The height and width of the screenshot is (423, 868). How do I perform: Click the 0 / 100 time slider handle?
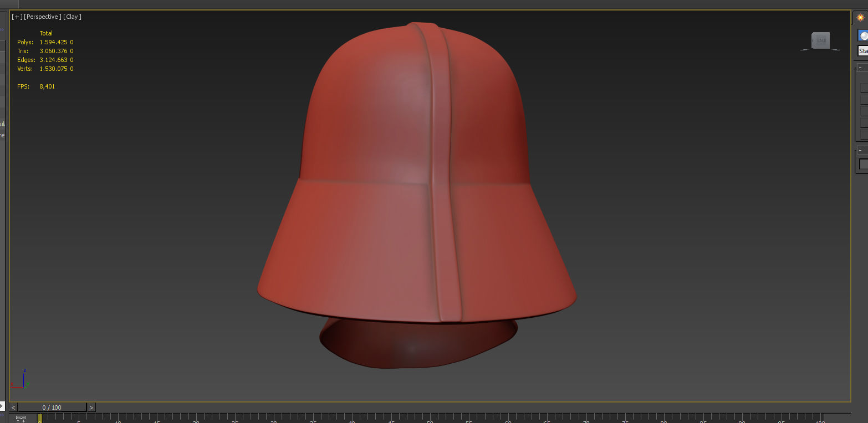tap(52, 407)
